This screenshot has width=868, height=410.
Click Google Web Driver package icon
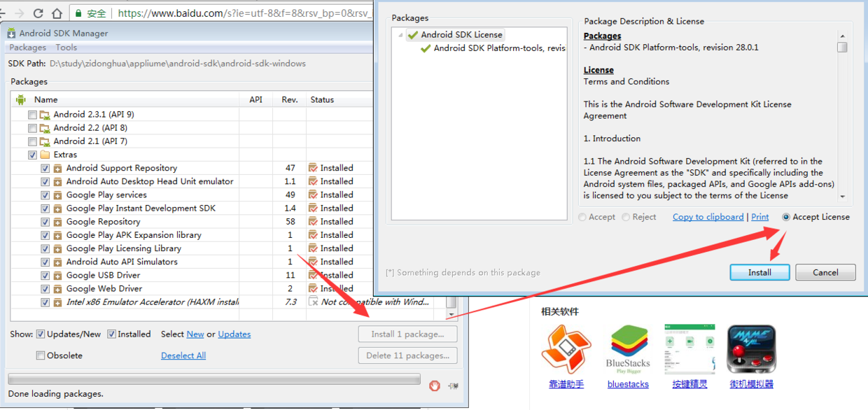(58, 288)
